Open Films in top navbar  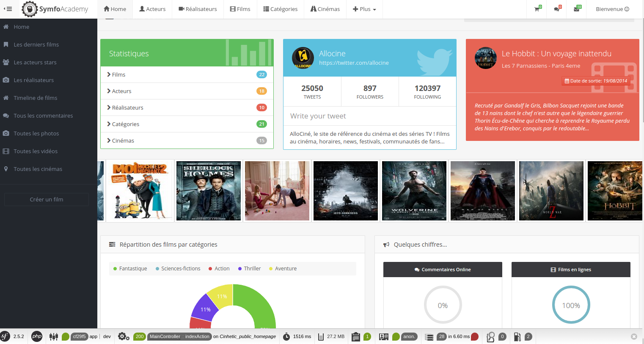pyautogui.click(x=240, y=9)
